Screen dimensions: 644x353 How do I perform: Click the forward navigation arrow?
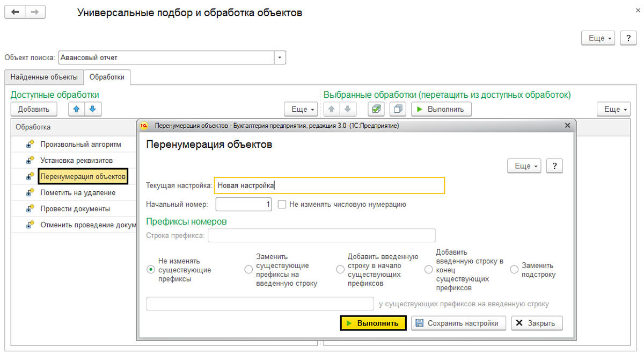(x=35, y=12)
